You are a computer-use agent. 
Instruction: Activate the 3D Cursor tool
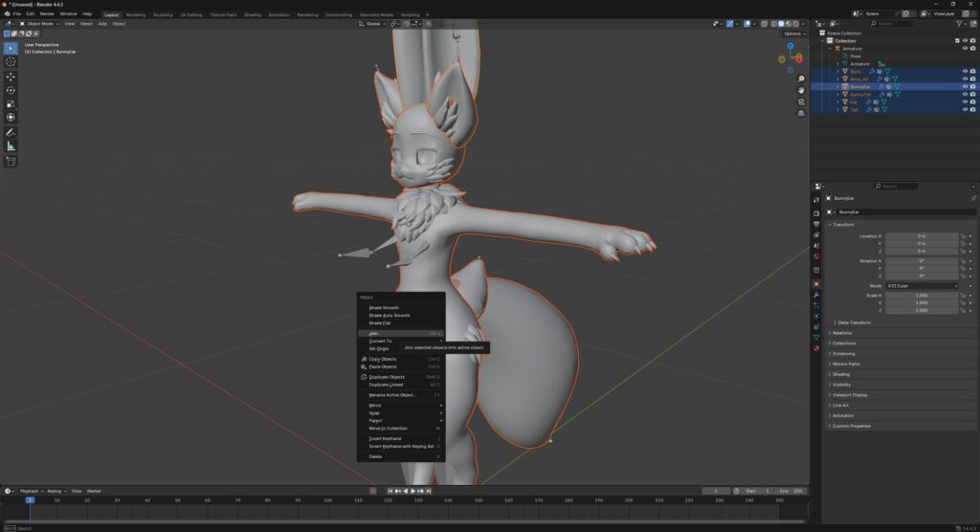coord(11,62)
